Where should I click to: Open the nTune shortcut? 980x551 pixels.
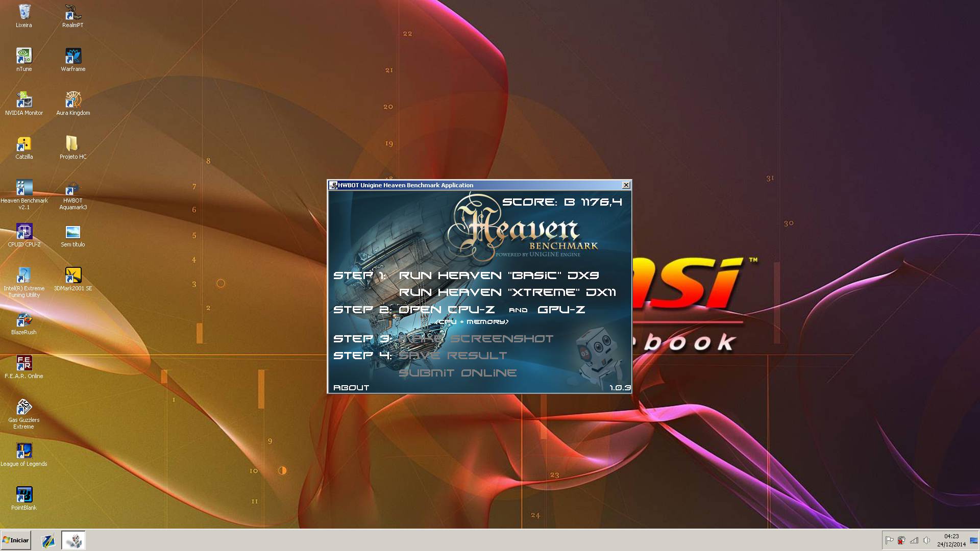(24, 60)
